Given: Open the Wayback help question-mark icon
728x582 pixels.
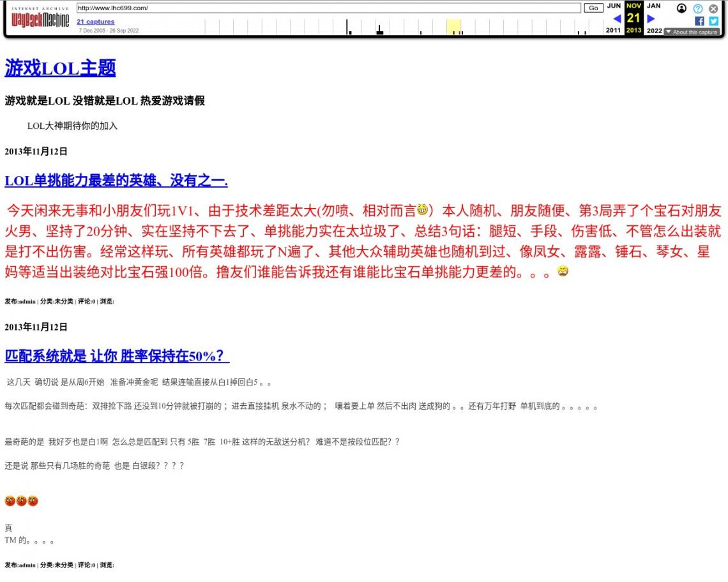Looking at the screenshot, I should click(698, 8).
